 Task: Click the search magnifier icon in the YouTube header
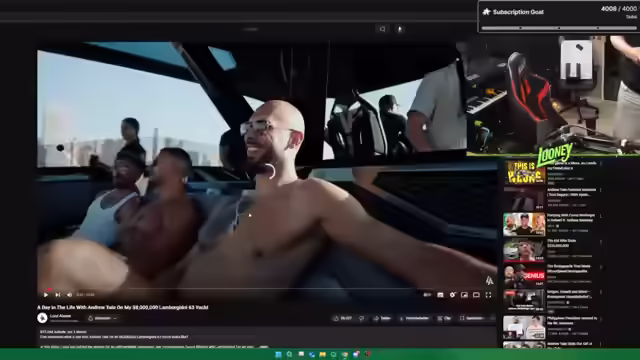(382, 29)
